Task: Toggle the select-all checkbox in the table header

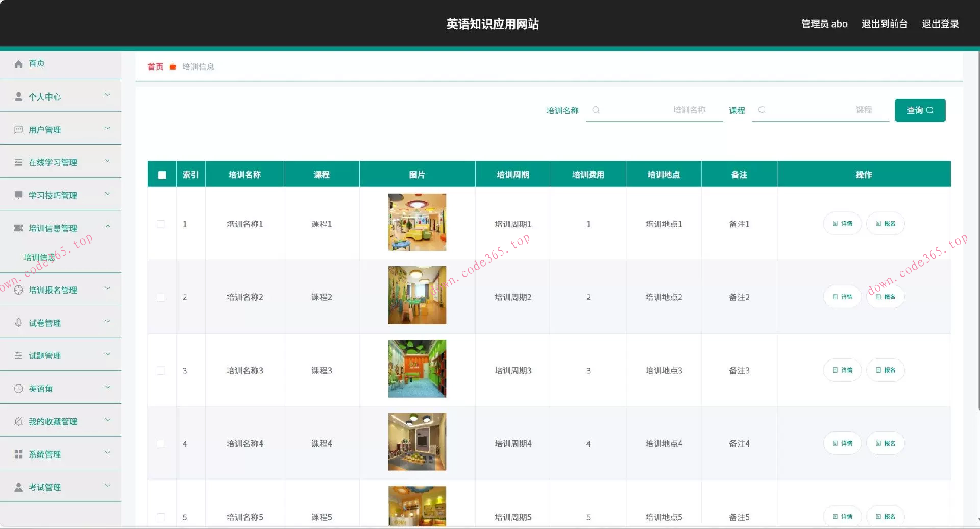Action: click(162, 174)
